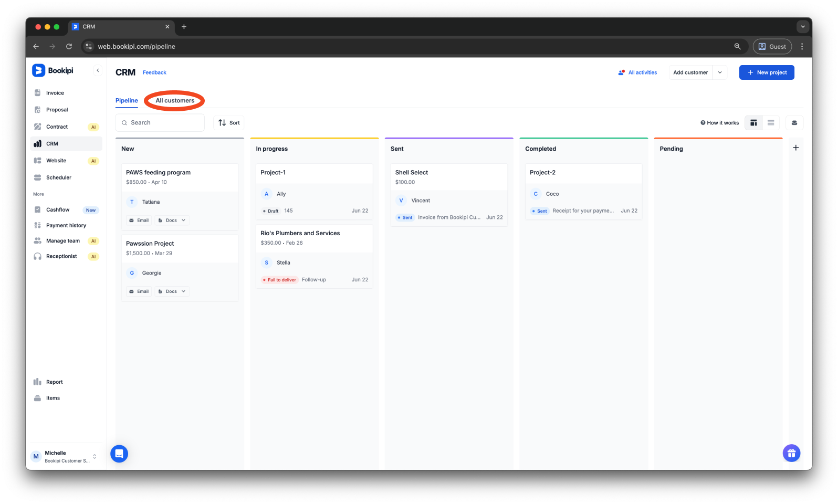This screenshot has width=838, height=504.
Task: Click the New project button
Action: (x=767, y=72)
